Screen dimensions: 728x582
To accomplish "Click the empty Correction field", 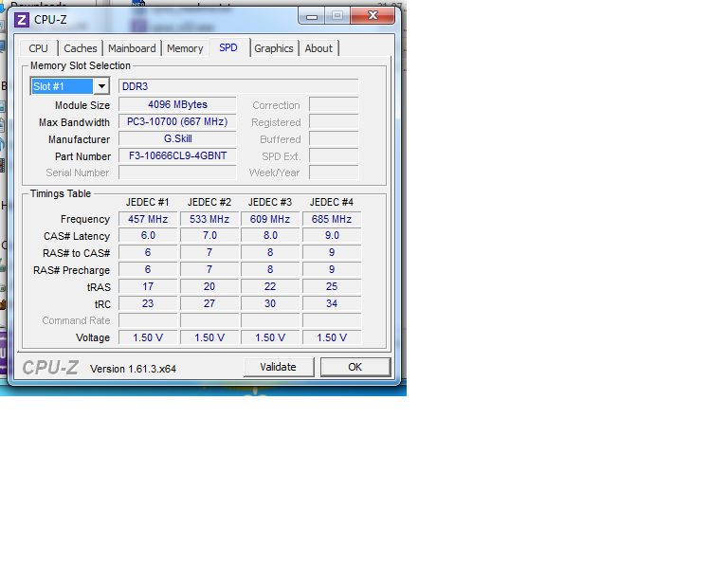I will pos(334,104).
